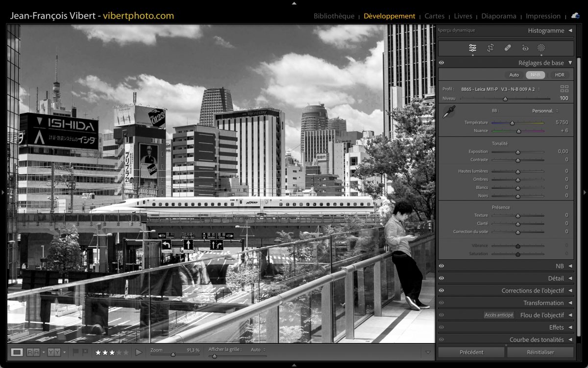Open the profile browser grid icon

(564, 89)
